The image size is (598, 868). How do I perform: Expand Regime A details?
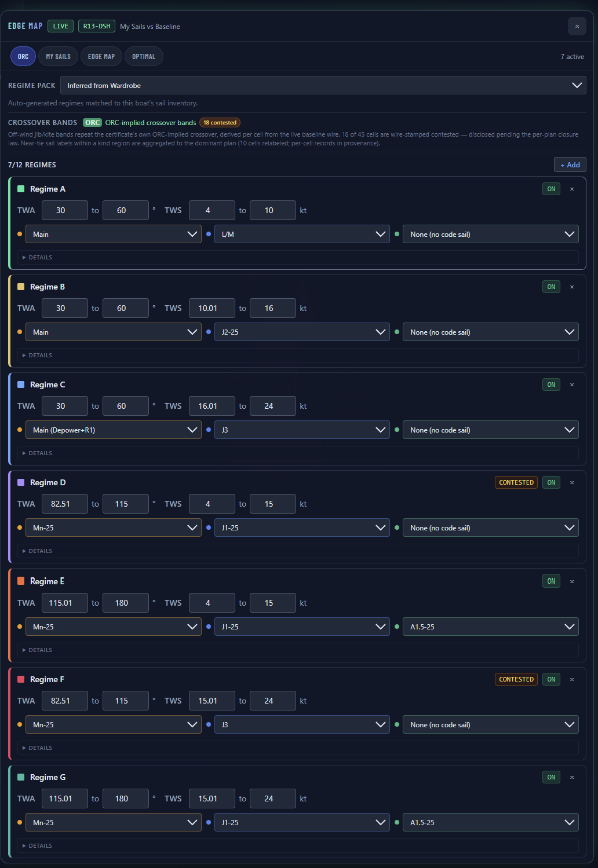click(x=298, y=257)
